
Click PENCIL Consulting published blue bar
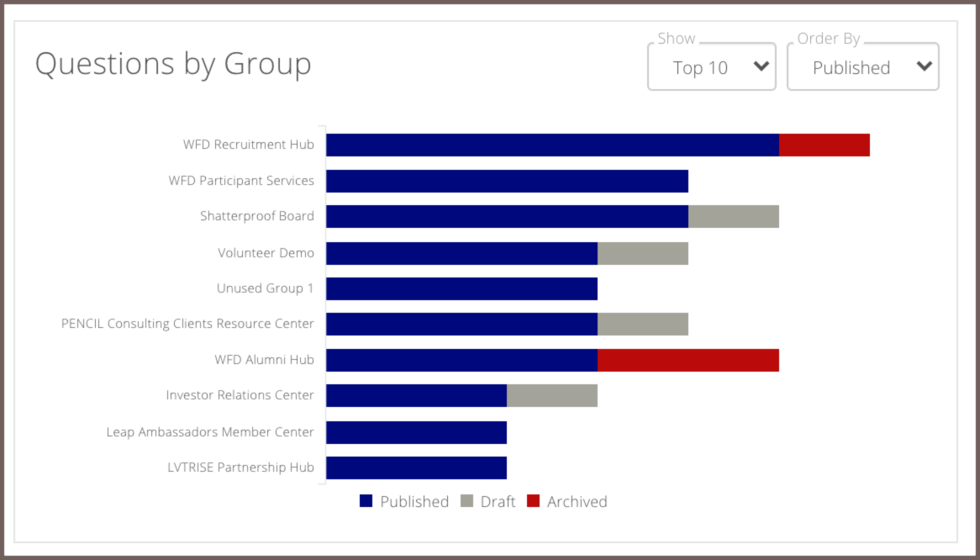click(x=462, y=325)
